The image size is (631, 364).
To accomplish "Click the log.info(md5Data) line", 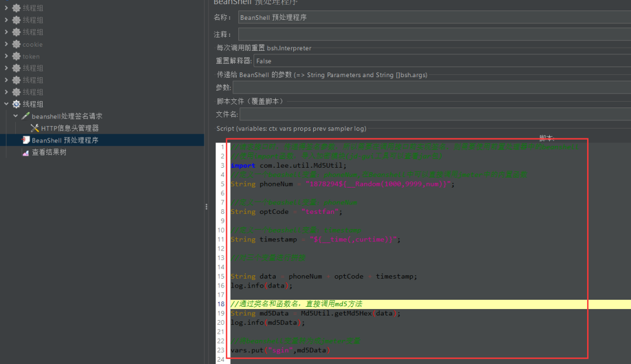I will [268, 323].
